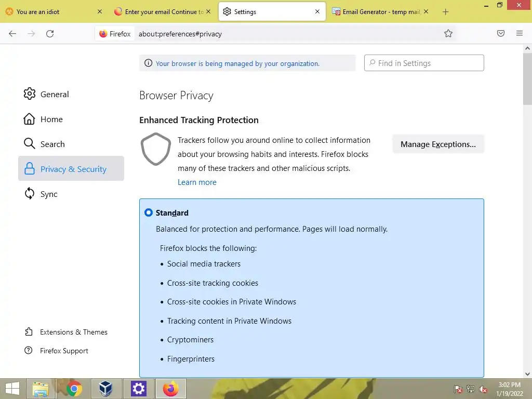Click 'Tracking content in Private Windows' item

[x=229, y=321]
